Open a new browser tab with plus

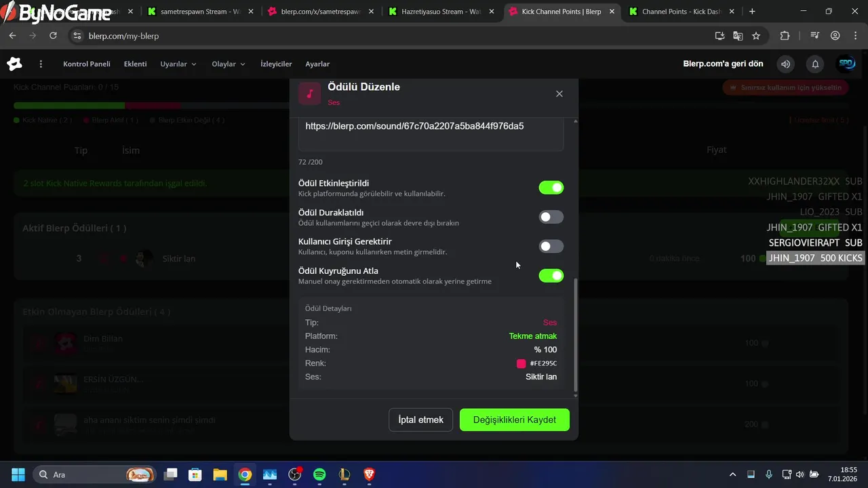752,12
